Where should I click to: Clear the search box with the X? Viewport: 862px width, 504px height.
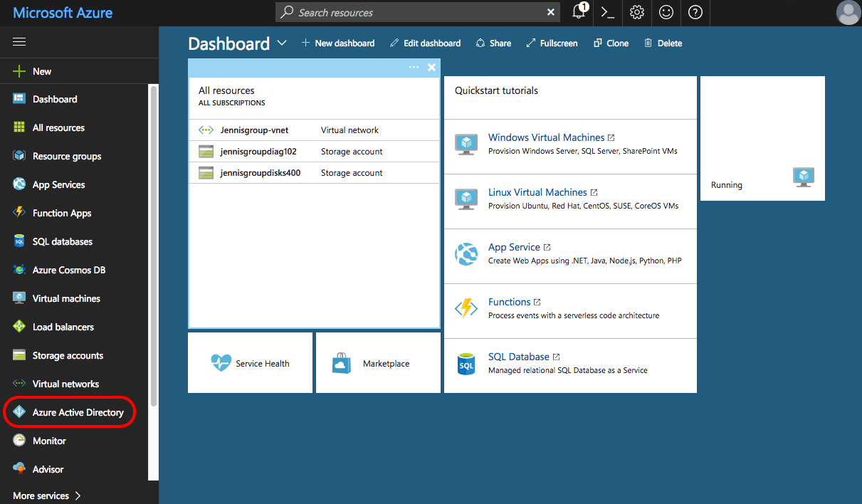tap(551, 12)
